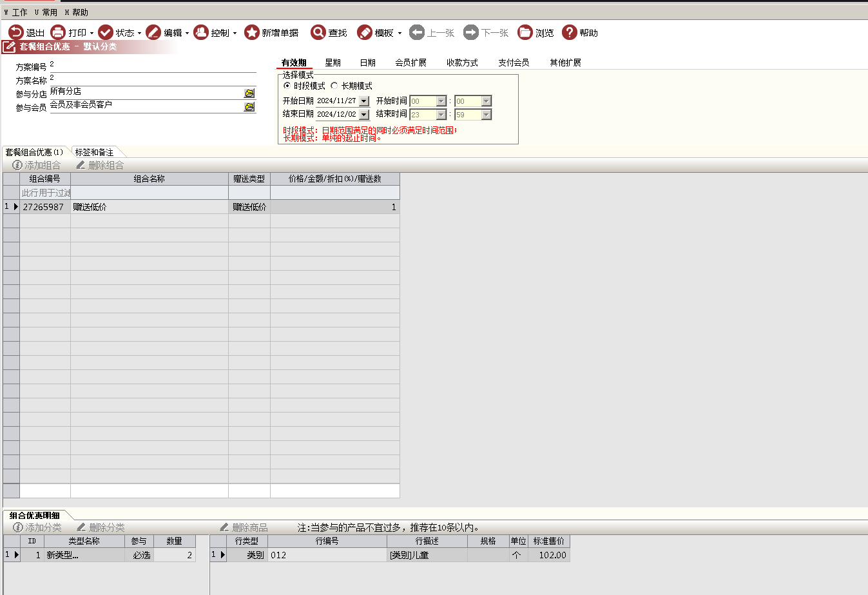
Task: Switch to the 标签和备注 tab
Action: tap(94, 152)
